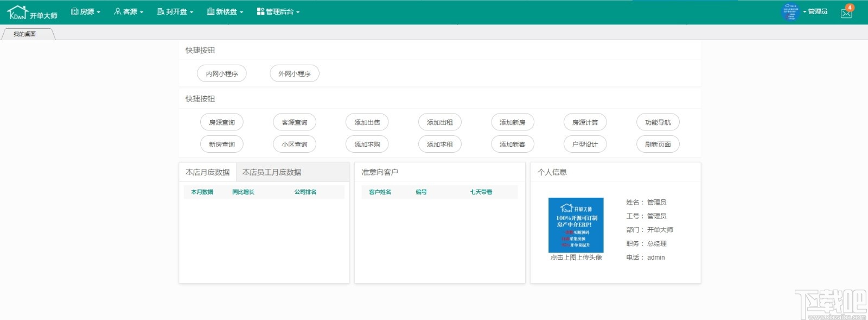
Task: Expand the 封开盘 dropdown arrow
Action: [192, 12]
